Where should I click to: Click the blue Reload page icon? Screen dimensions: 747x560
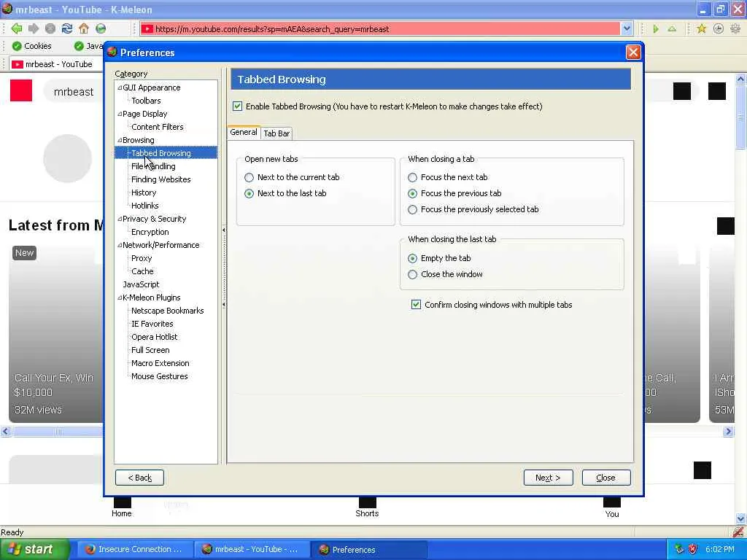[x=66, y=28]
